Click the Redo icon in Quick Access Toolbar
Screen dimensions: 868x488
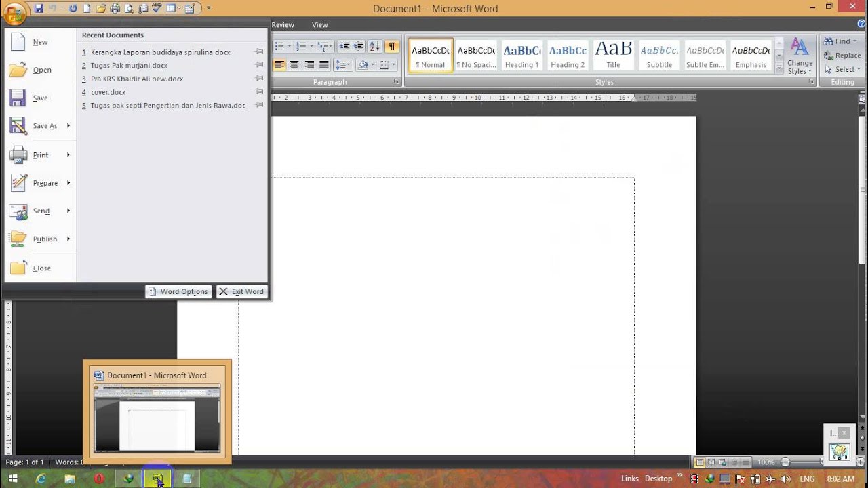[x=73, y=9]
